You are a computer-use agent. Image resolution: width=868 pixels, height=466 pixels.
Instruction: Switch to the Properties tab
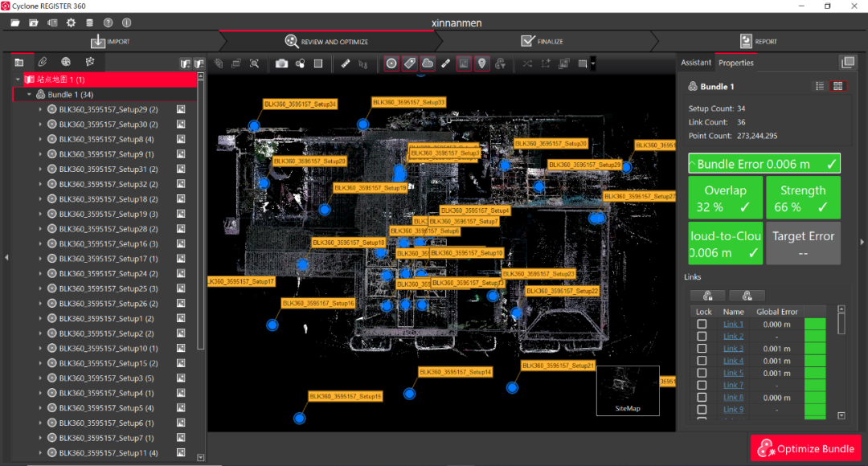(x=735, y=63)
